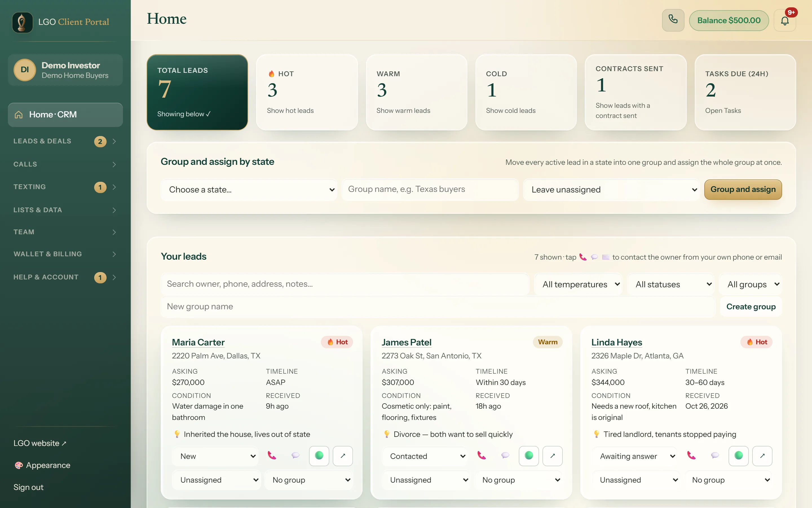The width and height of the screenshot is (812, 508).
Task: Expand the Texting sidebar section
Action: (65, 187)
